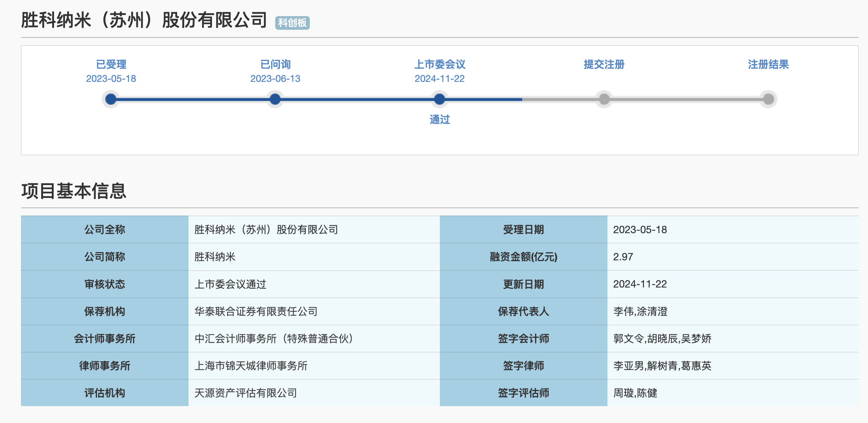Click the gray 注册结果 timeline dot

coord(768,99)
